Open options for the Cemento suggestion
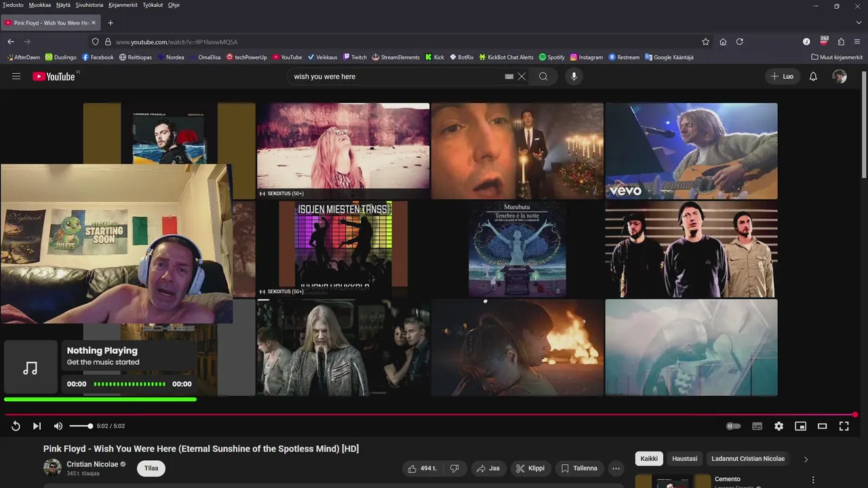 pyautogui.click(x=813, y=480)
